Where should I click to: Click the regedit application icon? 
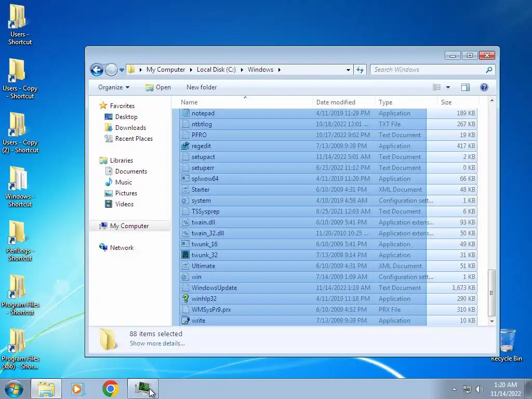tap(185, 146)
